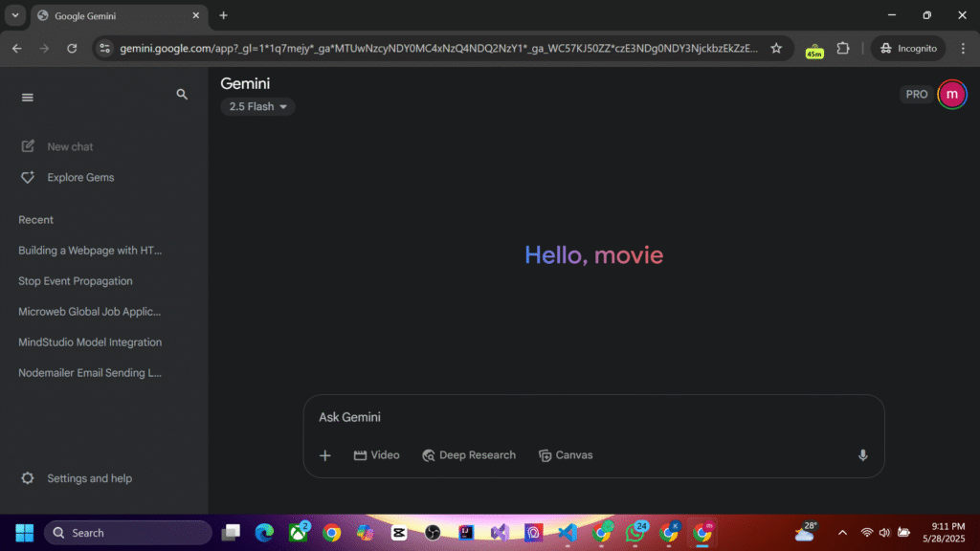The height and width of the screenshot is (551, 980).
Task: Open Task View on the taskbar
Action: pyautogui.click(x=232, y=533)
